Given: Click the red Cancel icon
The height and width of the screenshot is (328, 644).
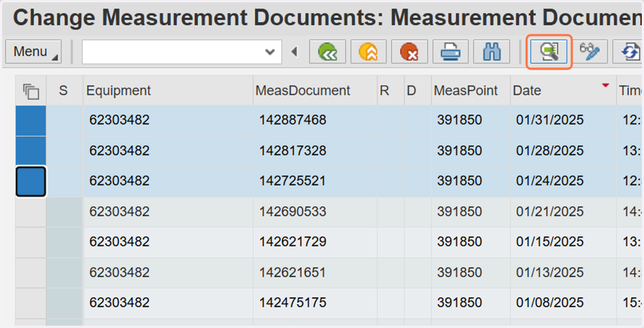Looking at the screenshot, I should [x=409, y=52].
